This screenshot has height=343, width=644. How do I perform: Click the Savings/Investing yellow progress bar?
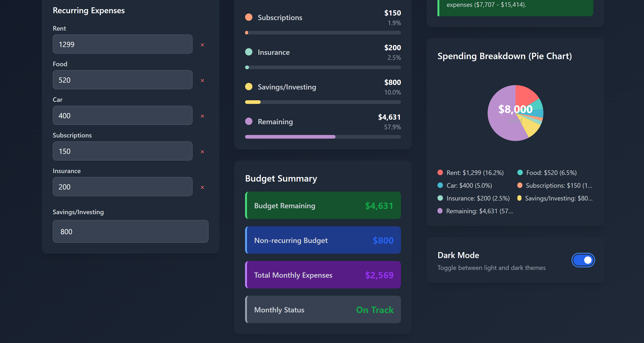click(253, 102)
